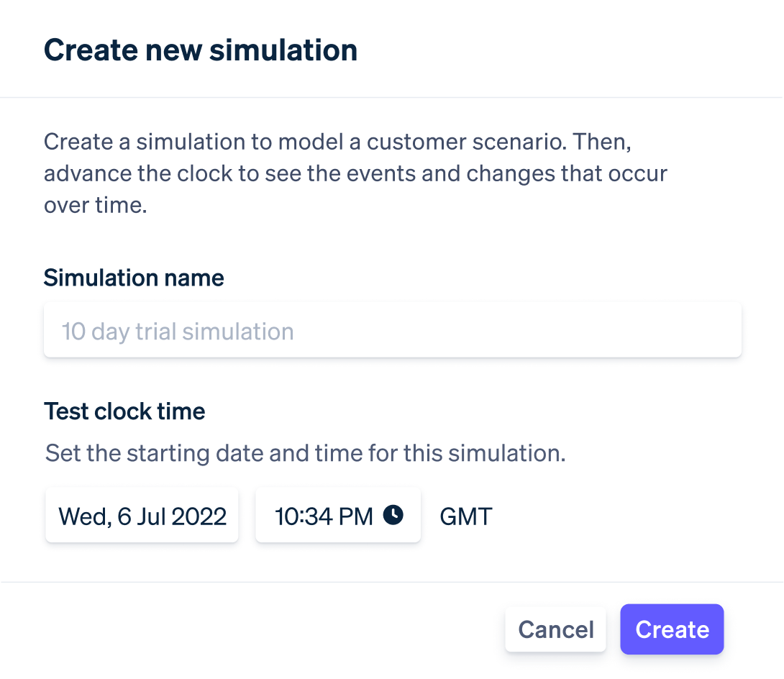Focus the Simulation name input field

click(393, 332)
